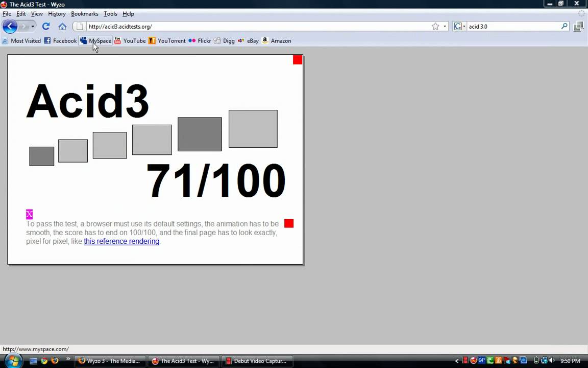Image resolution: width=588 pixels, height=368 pixels.
Task: Open the Amazon bookmark
Action: tap(276, 41)
